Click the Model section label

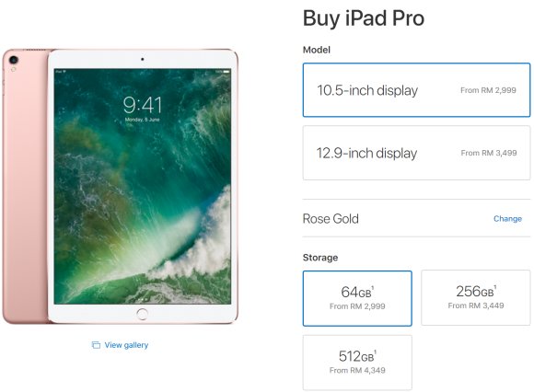[x=317, y=50]
